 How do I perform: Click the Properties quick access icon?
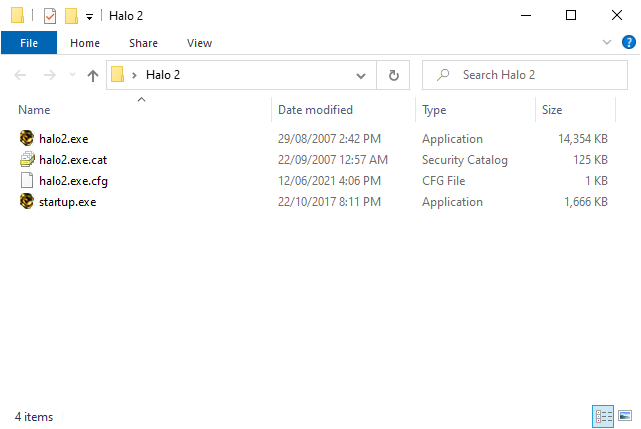pyautogui.click(x=49, y=16)
